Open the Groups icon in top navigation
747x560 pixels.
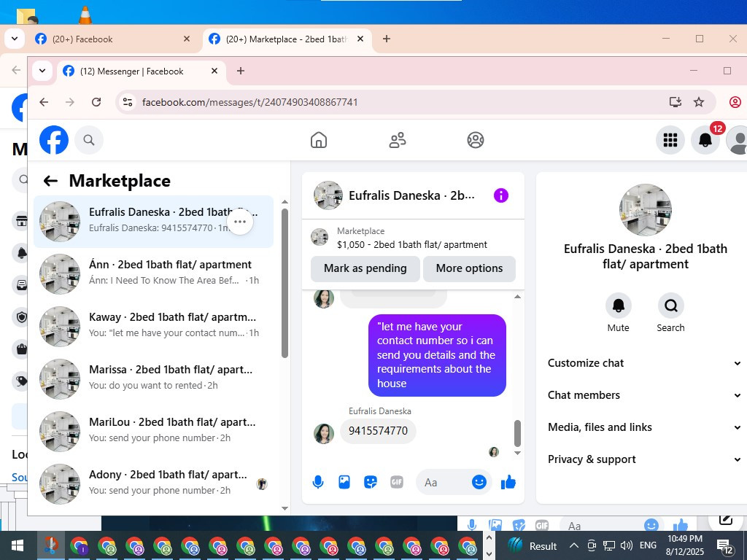pyautogui.click(x=476, y=140)
